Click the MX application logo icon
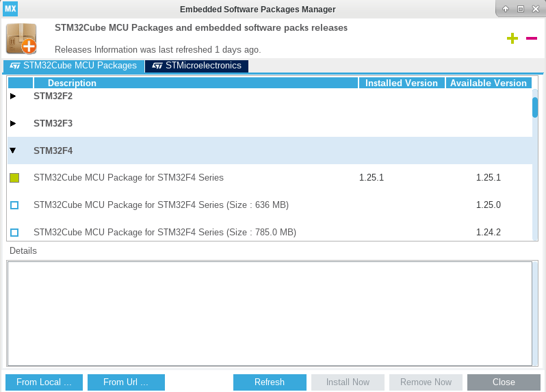Viewport: 546px width, 392px height. point(10,9)
